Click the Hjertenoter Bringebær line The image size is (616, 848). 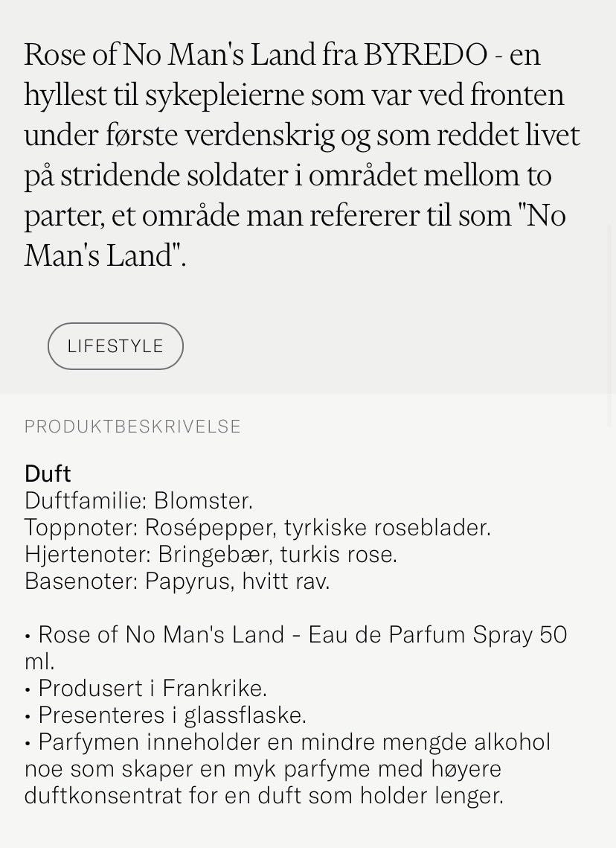click(x=211, y=555)
